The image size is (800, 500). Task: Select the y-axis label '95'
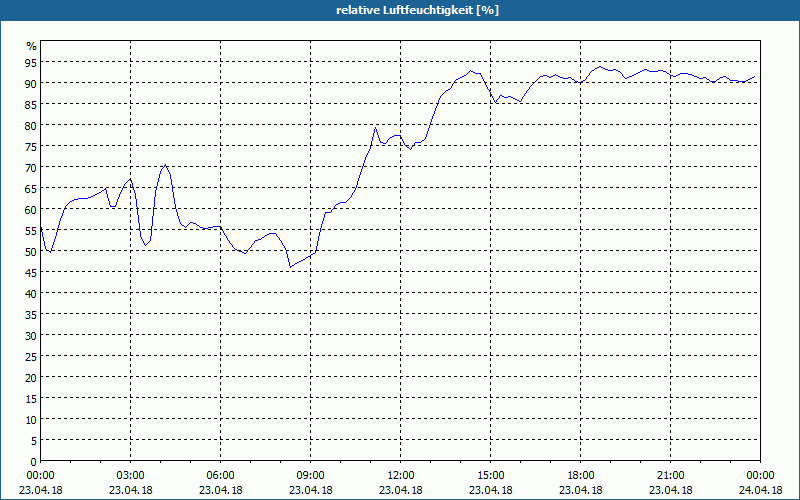pos(31,62)
